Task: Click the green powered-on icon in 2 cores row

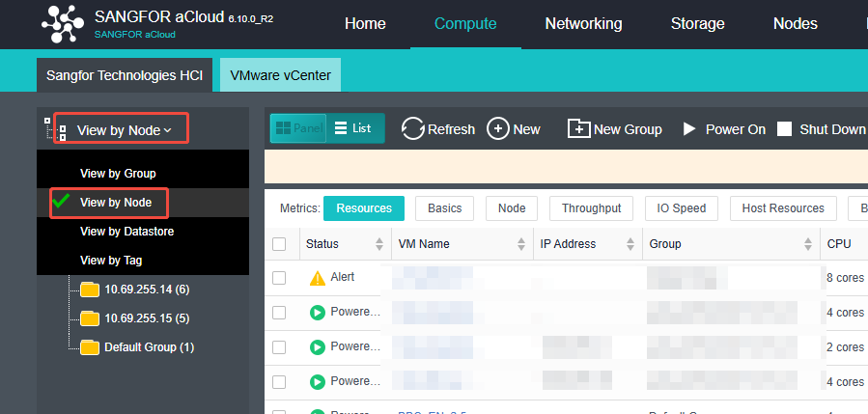Action: click(x=318, y=347)
